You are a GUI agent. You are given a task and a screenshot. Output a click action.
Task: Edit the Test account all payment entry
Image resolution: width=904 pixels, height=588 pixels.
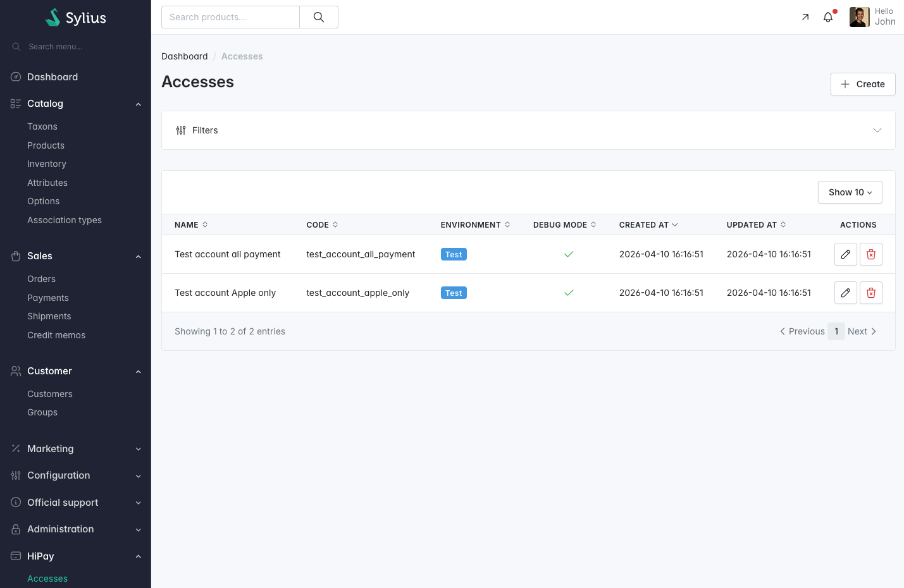tap(845, 254)
